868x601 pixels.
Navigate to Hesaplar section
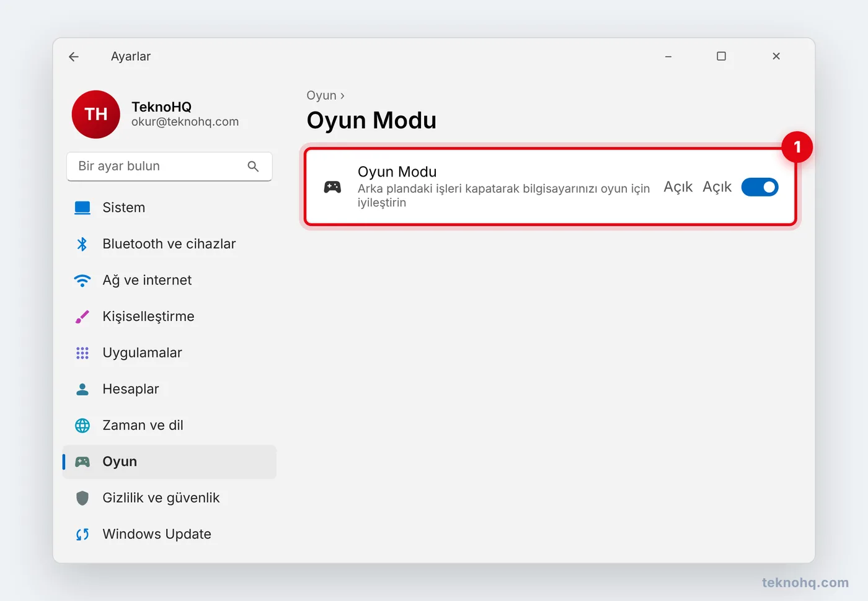169,389
